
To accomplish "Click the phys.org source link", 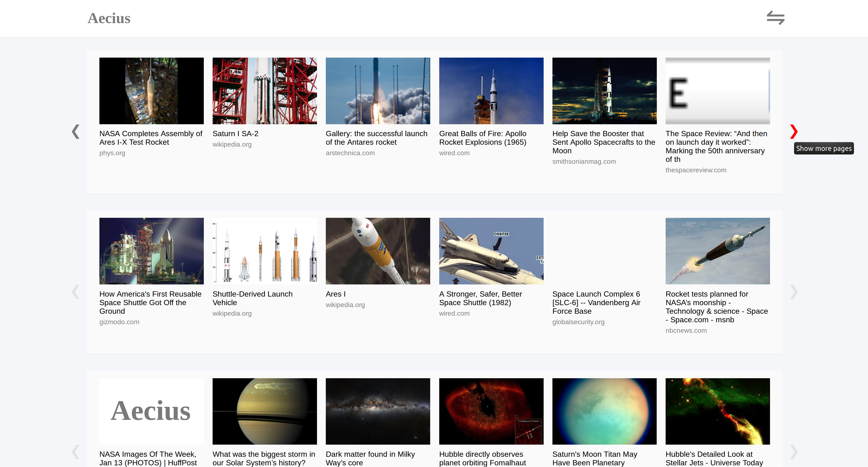I will coord(112,153).
